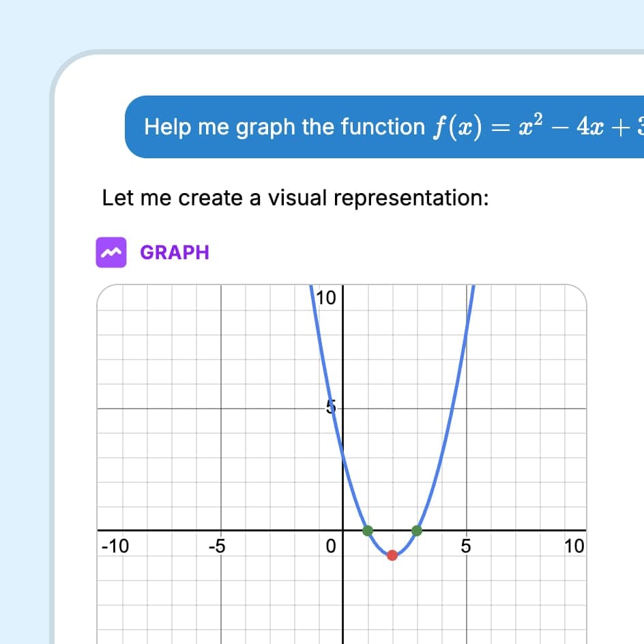Click the x-axis label -10
This screenshot has width=644, height=644.
[114, 546]
